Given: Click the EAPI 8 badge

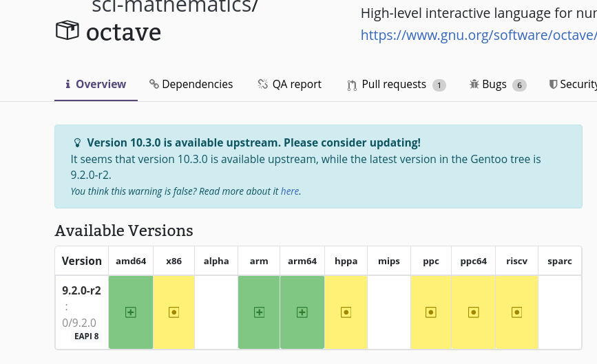Looking at the screenshot, I should click(x=87, y=336).
